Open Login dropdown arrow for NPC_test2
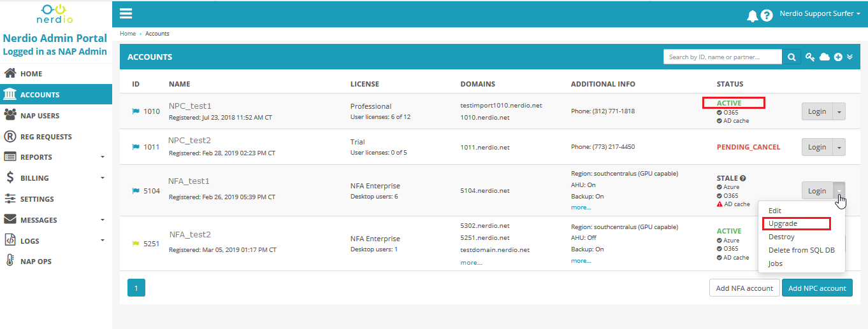The width and height of the screenshot is (868, 329). (839, 147)
